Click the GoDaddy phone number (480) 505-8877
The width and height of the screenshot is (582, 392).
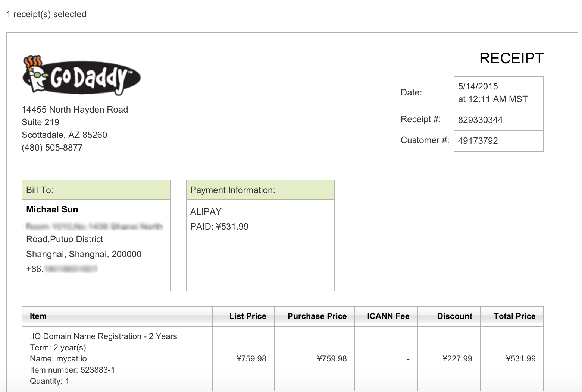pos(52,148)
